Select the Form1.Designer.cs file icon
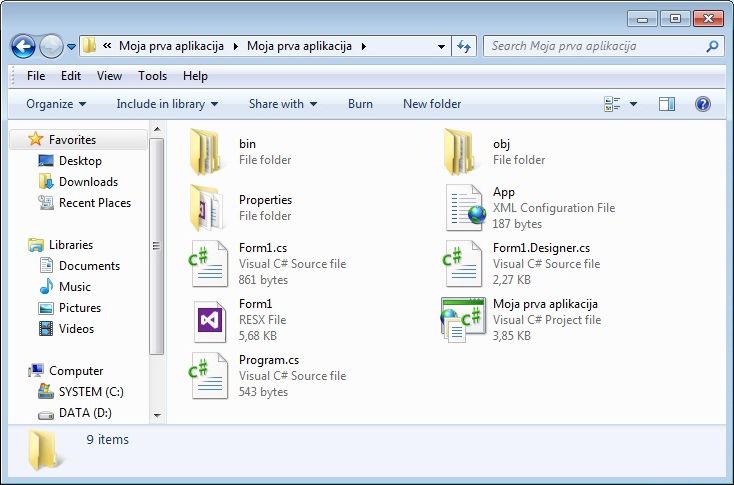The height and width of the screenshot is (485, 734). (464, 264)
